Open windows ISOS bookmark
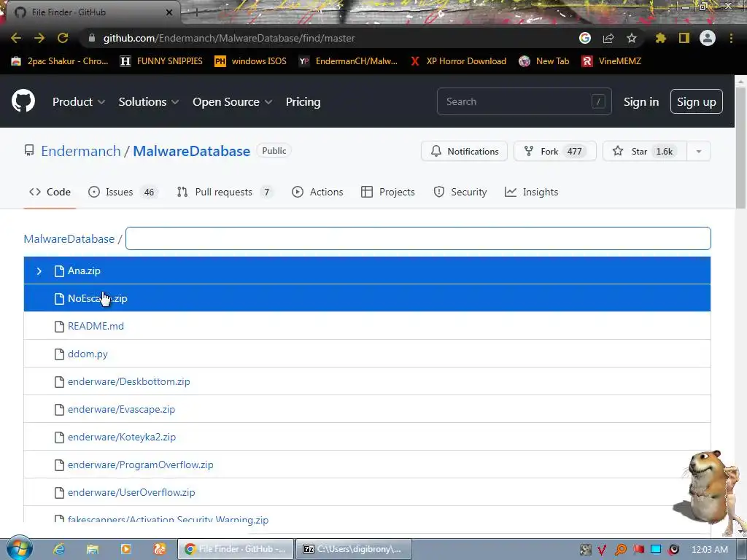The height and width of the screenshot is (560, 747). click(x=251, y=61)
